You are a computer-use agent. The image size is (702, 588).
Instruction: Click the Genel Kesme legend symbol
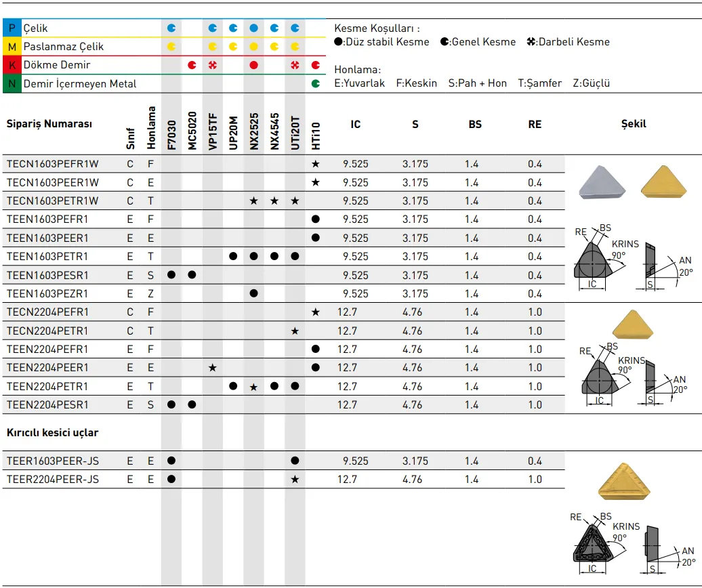coord(445,42)
